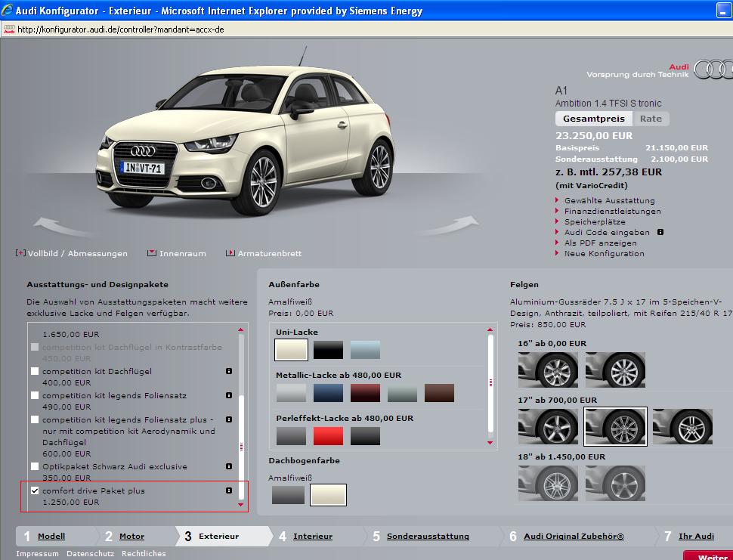Show info for legends Foliensatz plus
Screen dimensions: 733x560
[x=229, y=419]
